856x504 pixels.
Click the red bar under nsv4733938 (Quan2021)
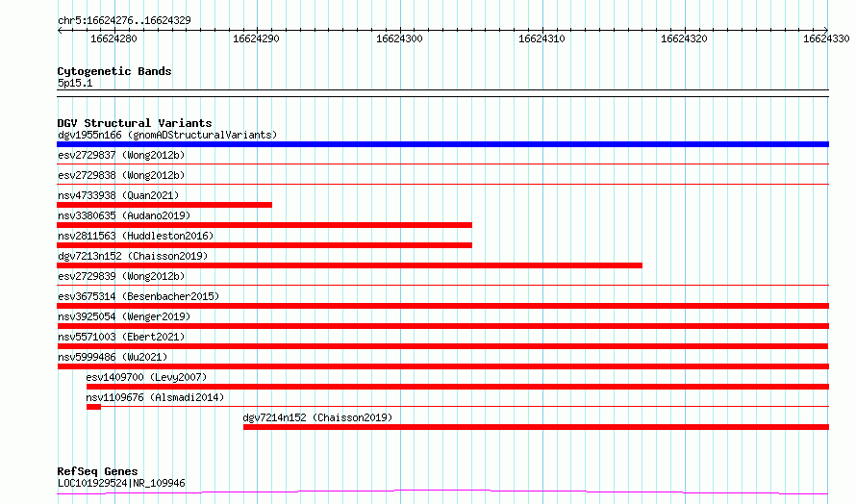(x=164, y=205)
